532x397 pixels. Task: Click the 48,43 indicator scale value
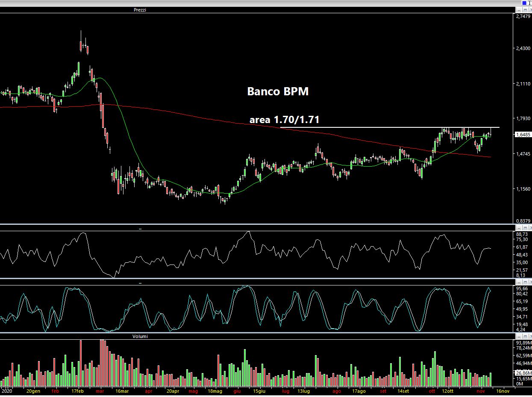point(522,255)
